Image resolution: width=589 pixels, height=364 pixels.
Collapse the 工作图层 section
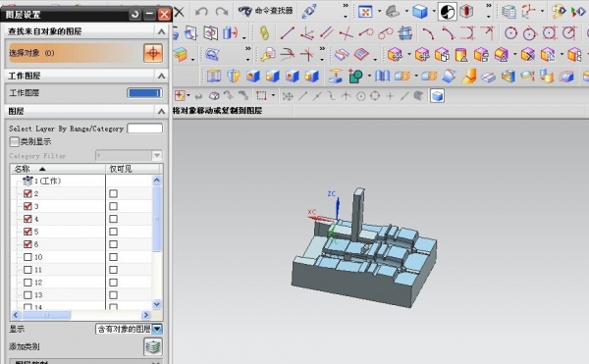tap(162, 76)
